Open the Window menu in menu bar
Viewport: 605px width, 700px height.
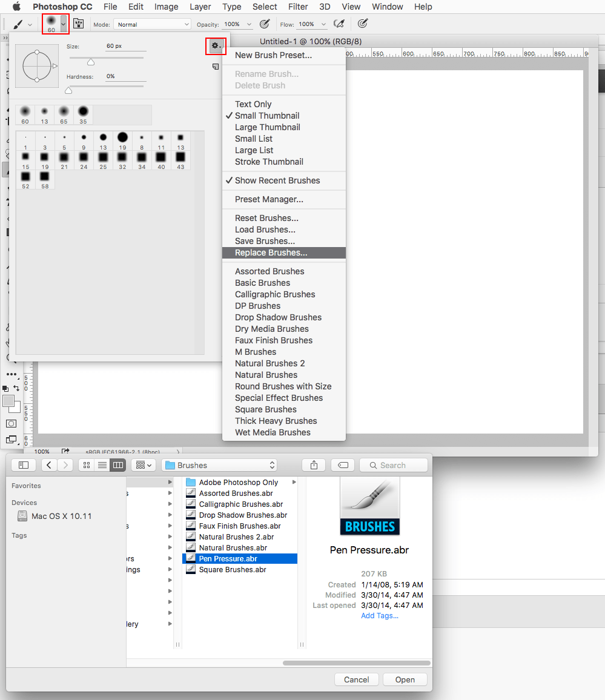click(x=388, y=7)
